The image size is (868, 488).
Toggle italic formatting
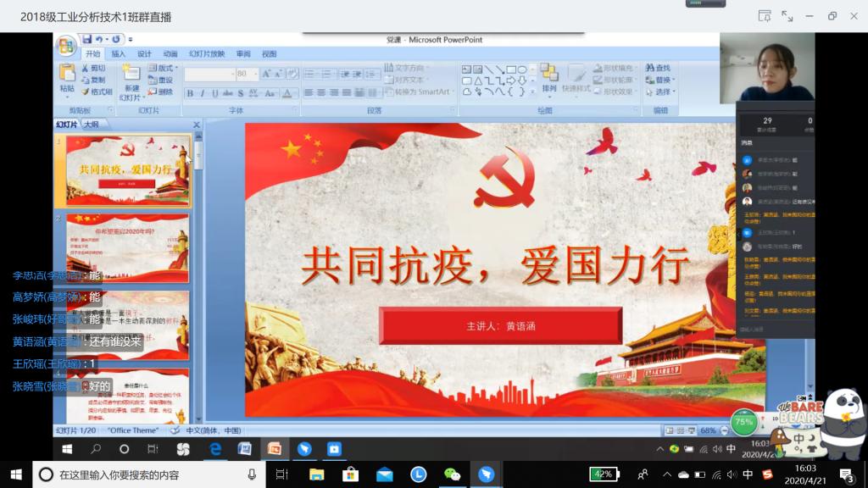[x=203, y=93]
